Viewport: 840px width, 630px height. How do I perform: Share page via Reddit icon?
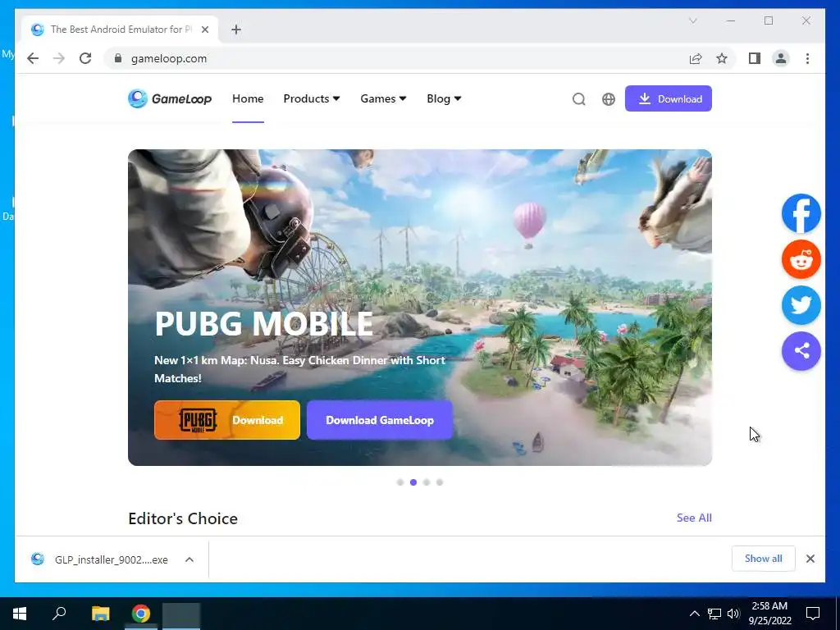click(801, 259)
